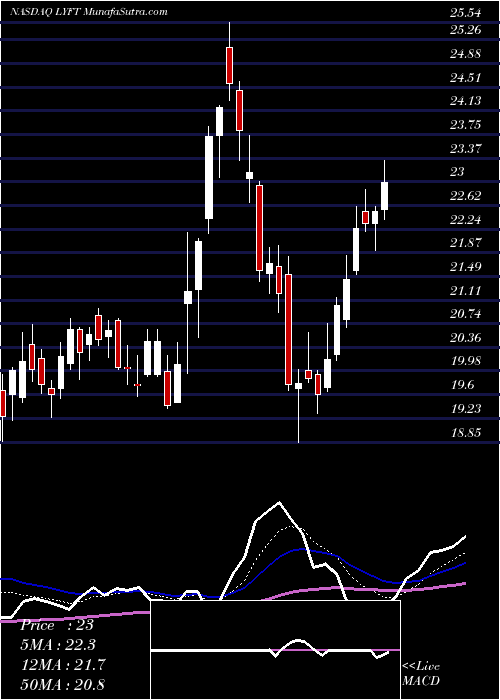Click the 24.51 price axis label
This screenshot has height=700, width=500.
[466, 78]
